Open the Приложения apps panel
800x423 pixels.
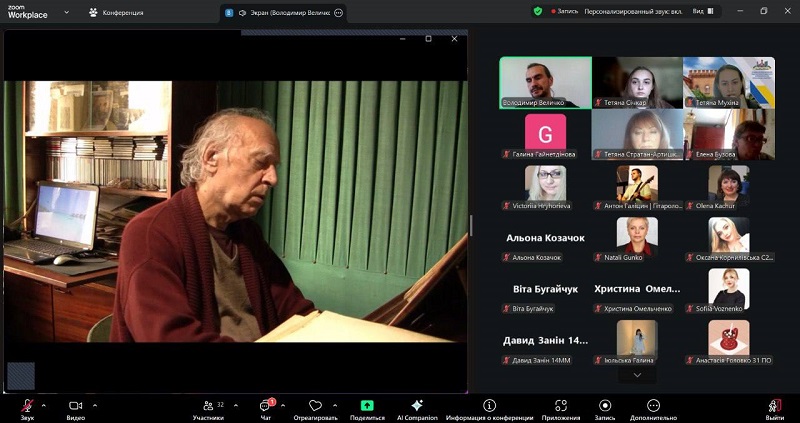pyautogui.click(x=561, y=406)
